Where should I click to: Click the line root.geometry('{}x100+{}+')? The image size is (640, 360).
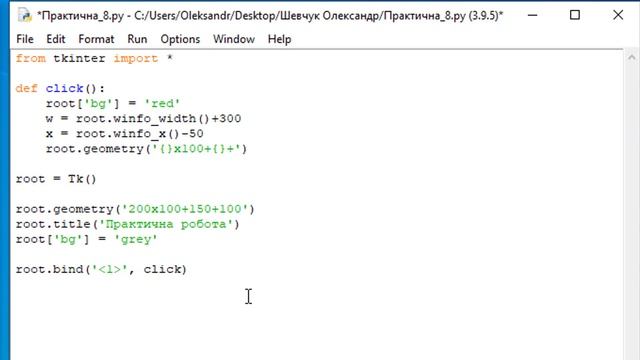point(147,149)
